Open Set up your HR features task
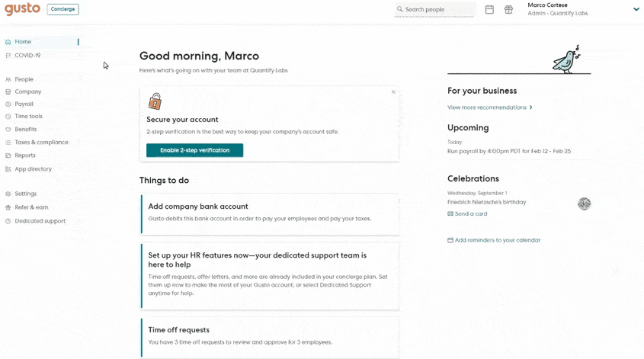644x359 pixels. coord(270,276)
